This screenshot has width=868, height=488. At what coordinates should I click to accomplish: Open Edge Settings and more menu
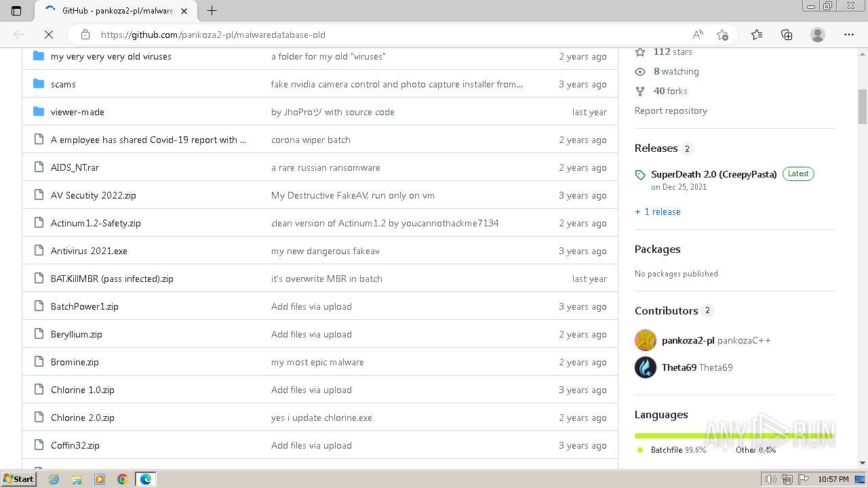tap(849, 35)
